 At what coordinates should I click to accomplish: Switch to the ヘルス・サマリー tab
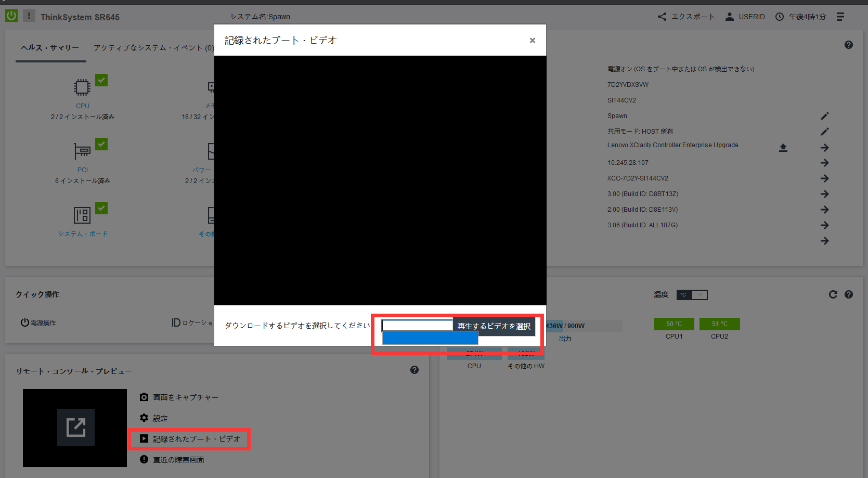click(50, 48)
